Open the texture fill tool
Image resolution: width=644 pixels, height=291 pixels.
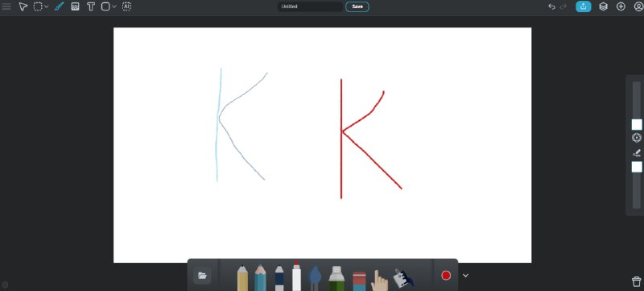coord(75,6)
